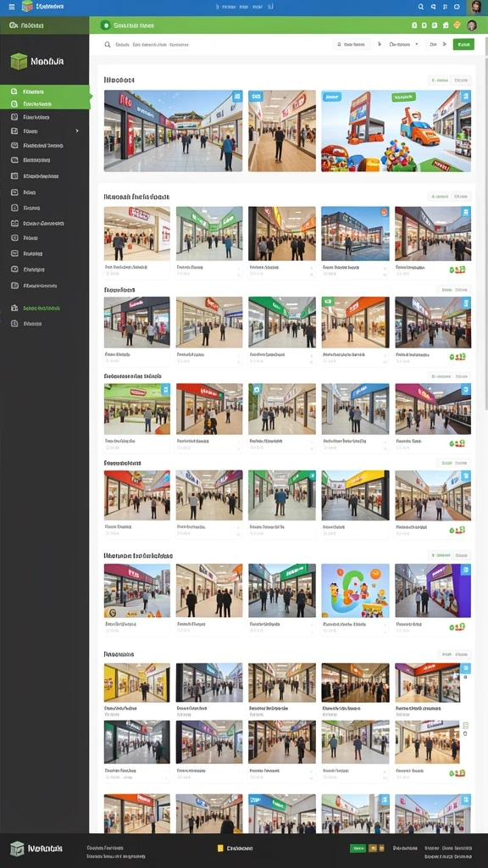This screenshot has height=868, width=488.
Task: Open the bordered dropdown box beside the search field
Action: pos(352,44)
